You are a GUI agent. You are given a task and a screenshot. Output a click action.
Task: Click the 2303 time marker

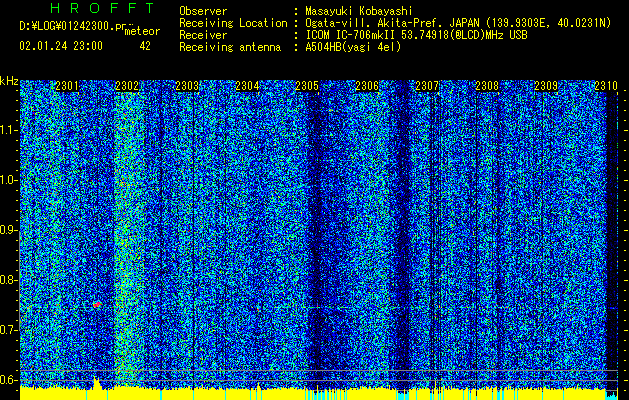(187, 85)
